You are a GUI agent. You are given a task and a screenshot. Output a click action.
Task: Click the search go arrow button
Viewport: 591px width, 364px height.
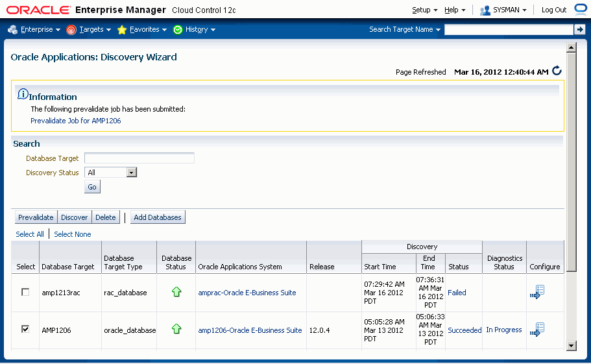tap(579, 29)
